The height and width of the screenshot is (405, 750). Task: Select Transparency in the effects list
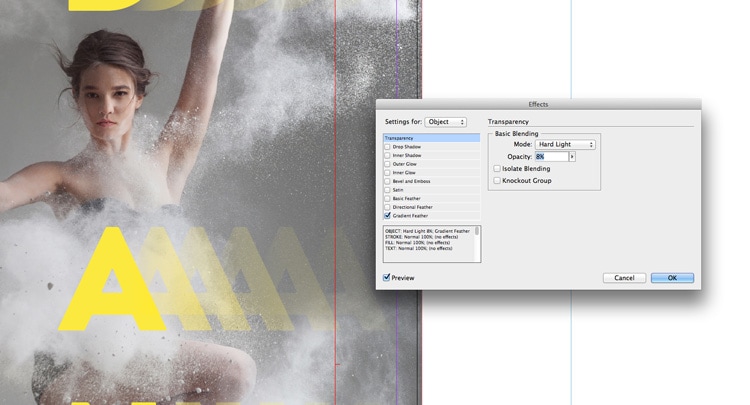pyautogui.click(x=431, y=138)
